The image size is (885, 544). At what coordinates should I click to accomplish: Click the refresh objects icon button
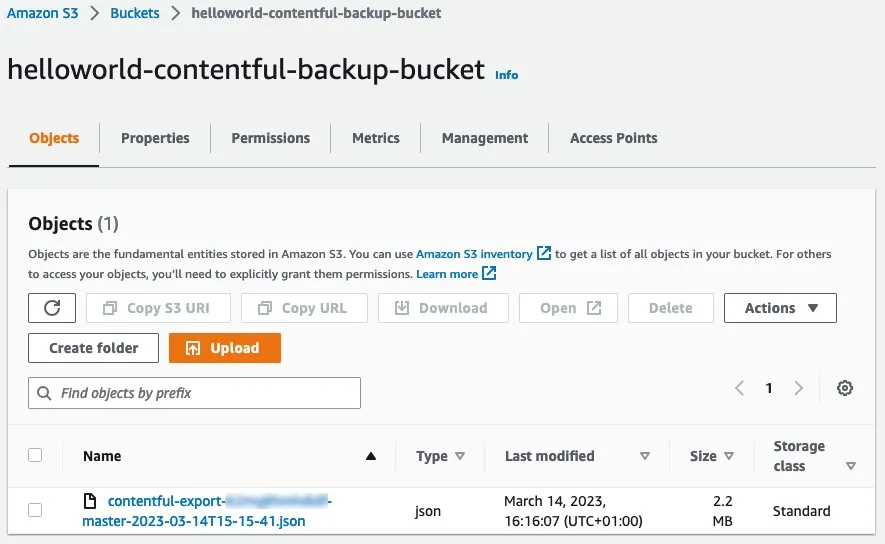click(52, 308)
